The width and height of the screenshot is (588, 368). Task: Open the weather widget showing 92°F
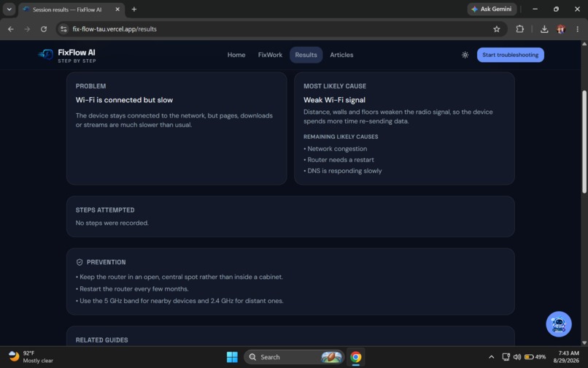31,357
